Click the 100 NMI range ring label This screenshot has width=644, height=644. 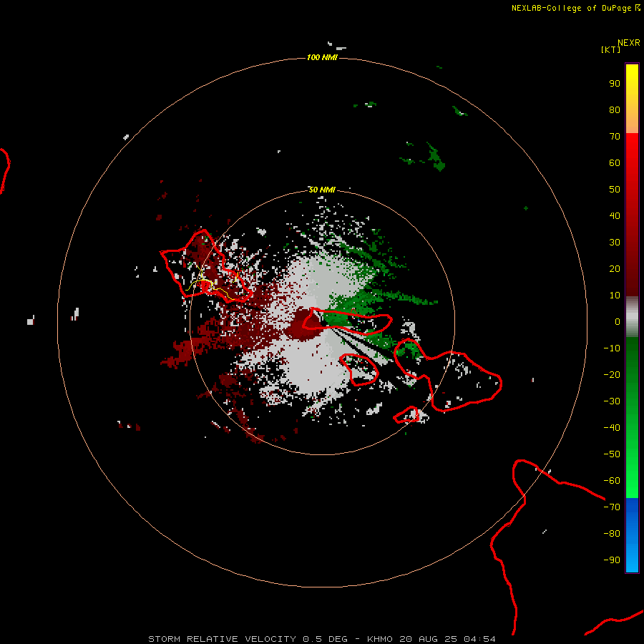322,57
